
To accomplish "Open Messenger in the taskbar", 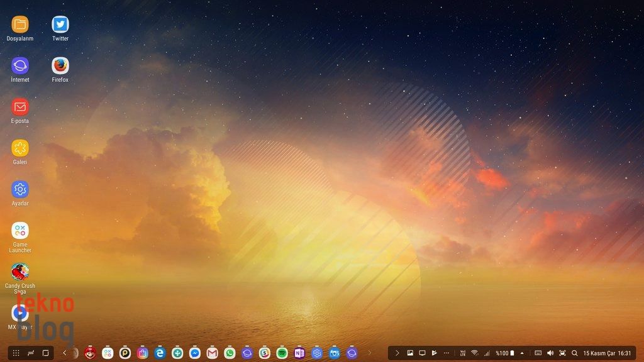I will [195, 353].
